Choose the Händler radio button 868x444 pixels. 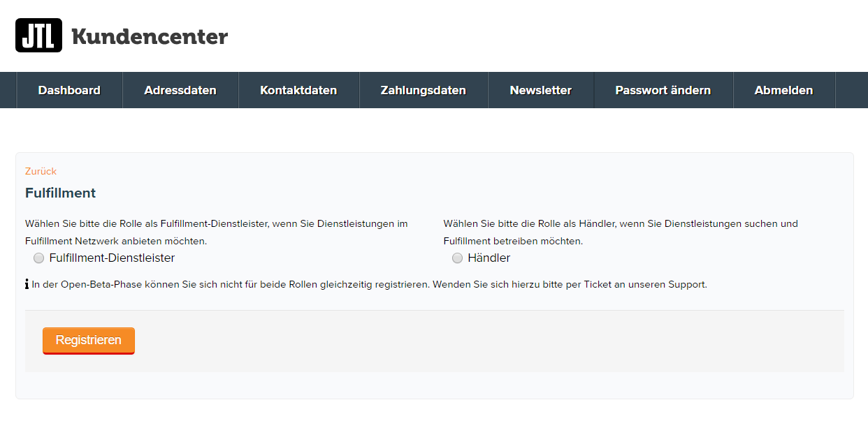458,258
